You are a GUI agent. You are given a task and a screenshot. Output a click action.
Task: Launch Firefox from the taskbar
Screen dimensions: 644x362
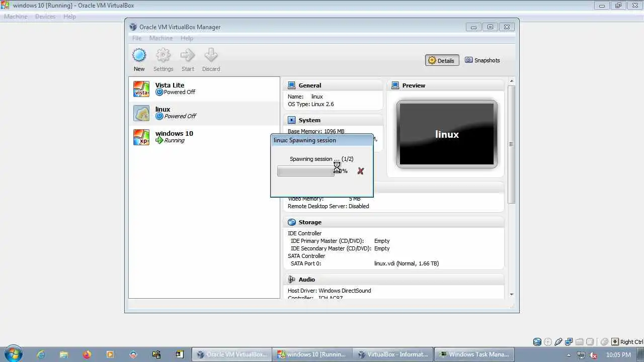click(87, 354)
